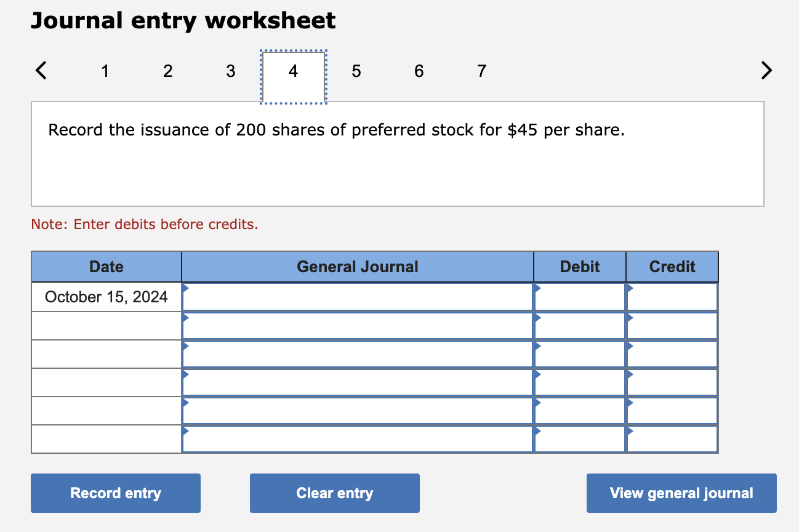The width and height of the screenshot is (799, 532).
Task: Open View general journal
Action: (x=681, y=493)
